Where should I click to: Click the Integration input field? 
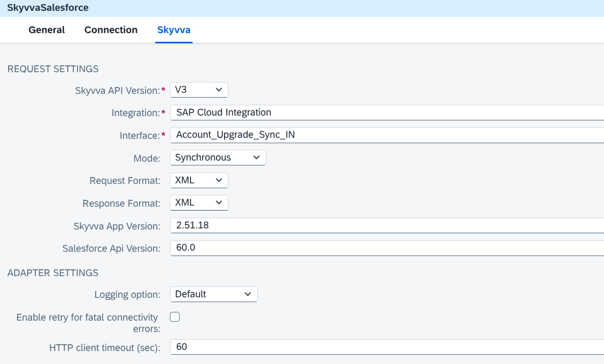[x=387, y=112]
